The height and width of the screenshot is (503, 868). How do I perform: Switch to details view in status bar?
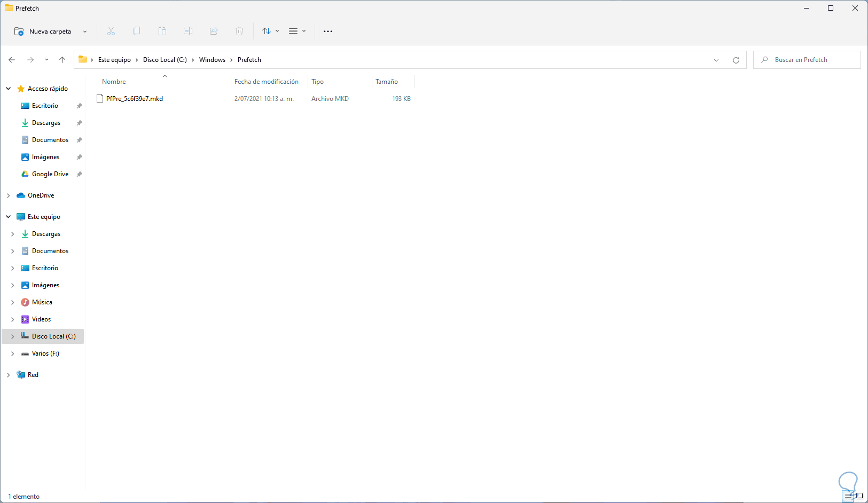(849, 496)
